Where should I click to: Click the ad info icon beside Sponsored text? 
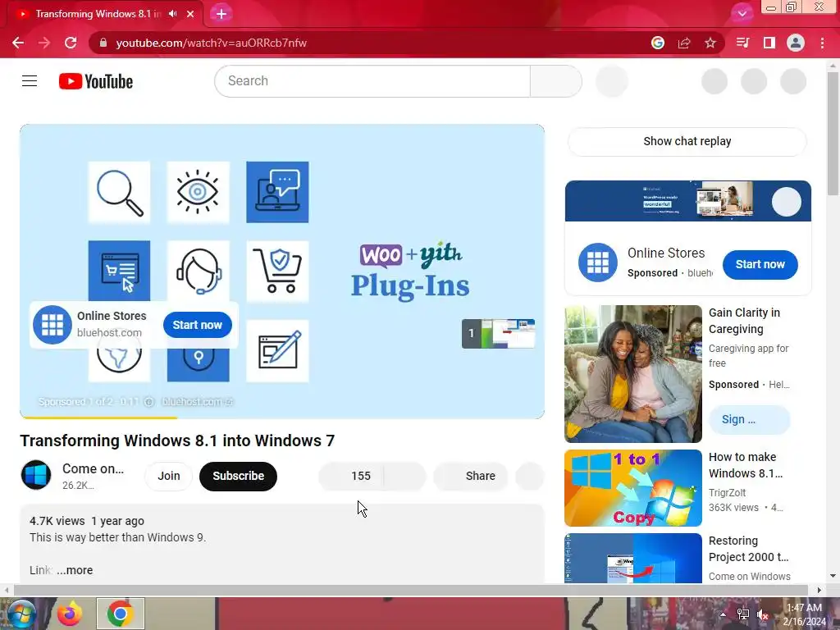click(x=149, y=402)
